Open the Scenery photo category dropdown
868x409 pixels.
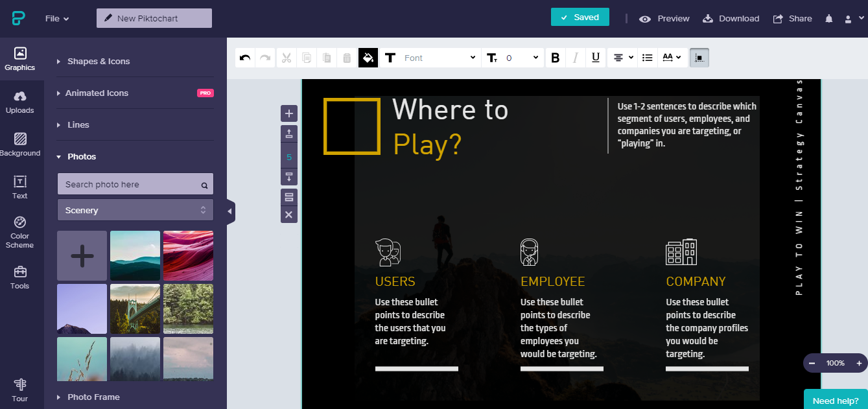tap(135, 210)
